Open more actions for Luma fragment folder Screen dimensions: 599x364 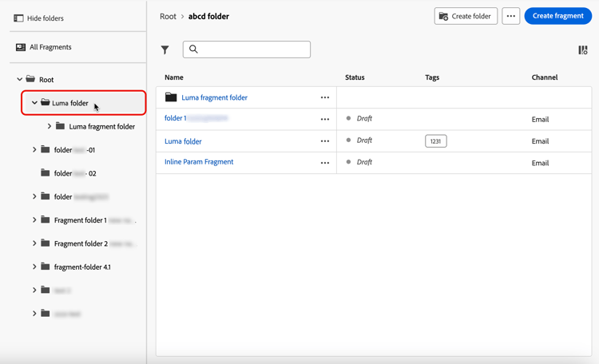[x=325, y=97]
